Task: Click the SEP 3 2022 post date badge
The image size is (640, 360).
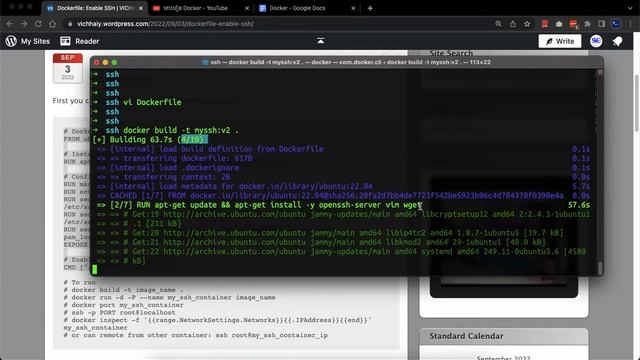Action: click(x=67, y=68)
